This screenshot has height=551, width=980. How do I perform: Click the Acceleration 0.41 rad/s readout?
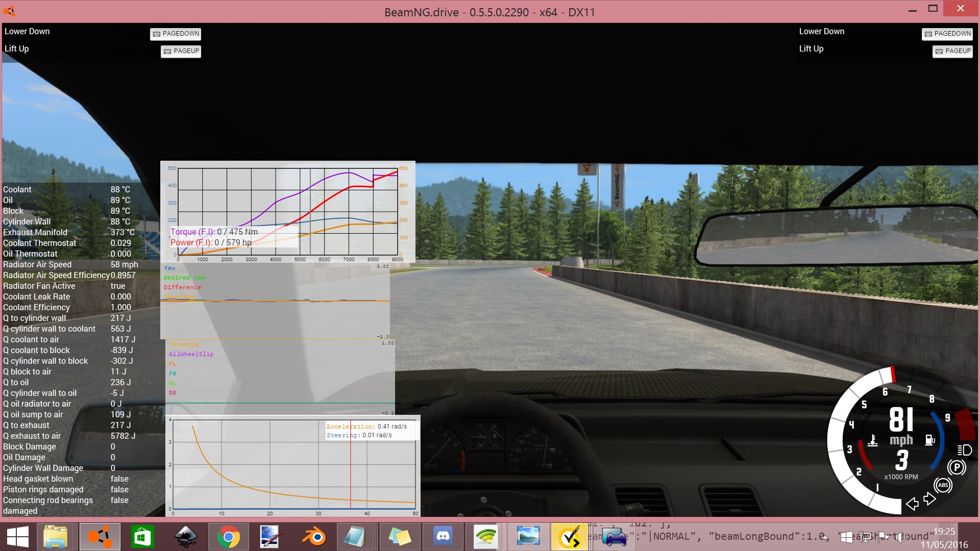366,427
